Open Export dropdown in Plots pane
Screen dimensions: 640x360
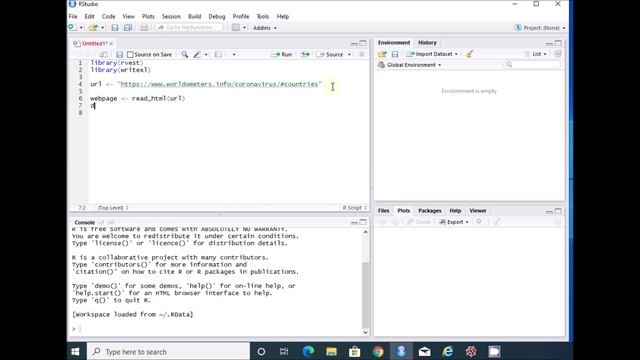[454, 222]
